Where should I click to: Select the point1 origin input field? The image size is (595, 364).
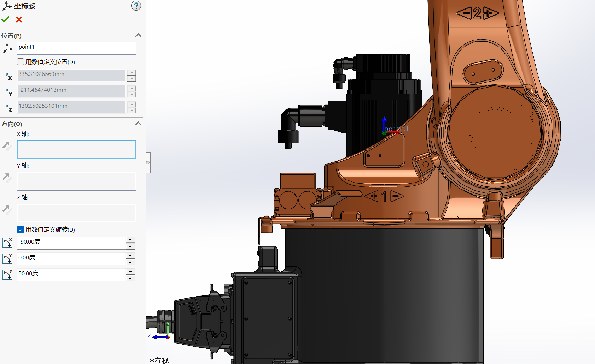(76, 48)
